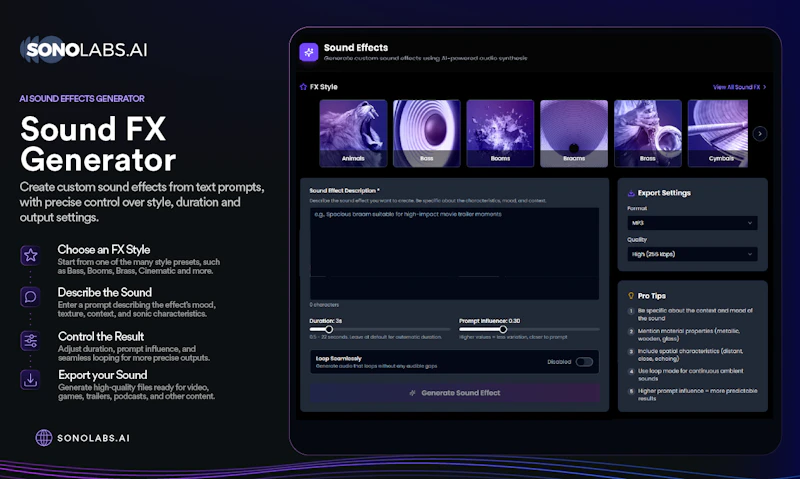Click the Export your Sound download icon
This screenshot has height=479, width=800.
pos(31,380)
